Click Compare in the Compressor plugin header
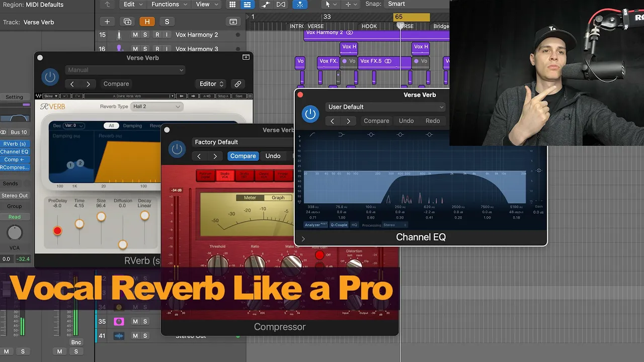Viewport: 644px width, 362px height. tap(243, 156)
